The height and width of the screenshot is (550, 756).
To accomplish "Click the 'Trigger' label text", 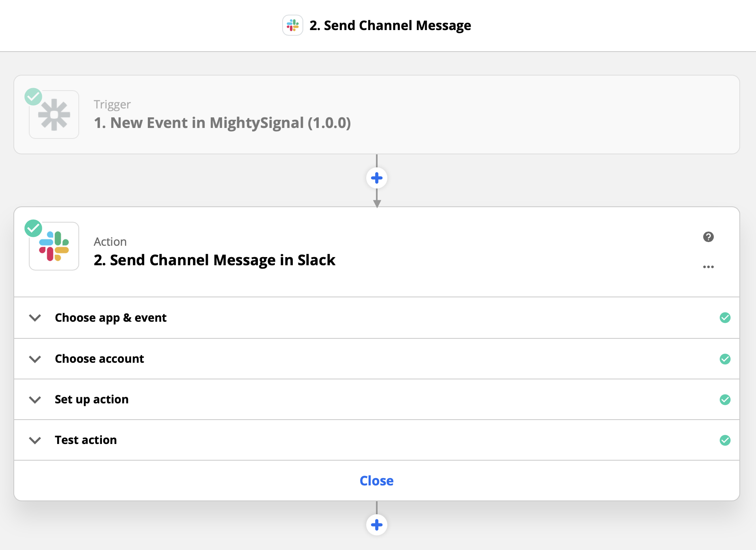I will 112,104.
